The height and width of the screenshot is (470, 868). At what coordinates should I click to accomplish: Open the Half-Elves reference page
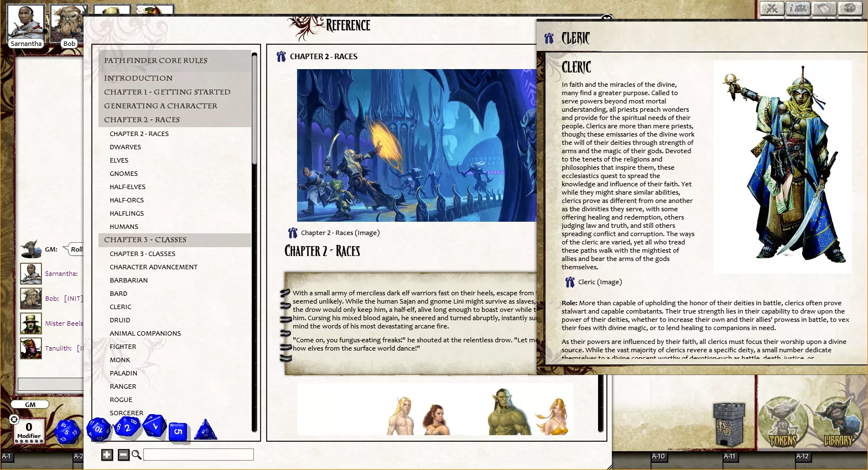(x=127, y=187)
